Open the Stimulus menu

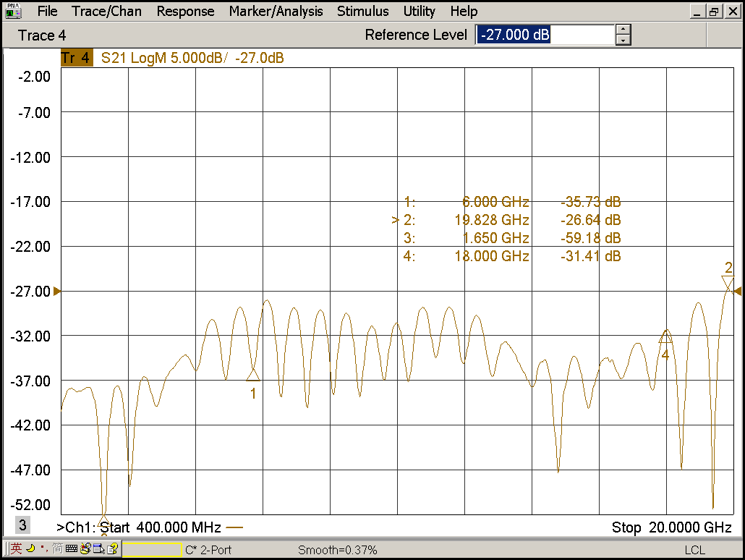[x=362, y=11]
